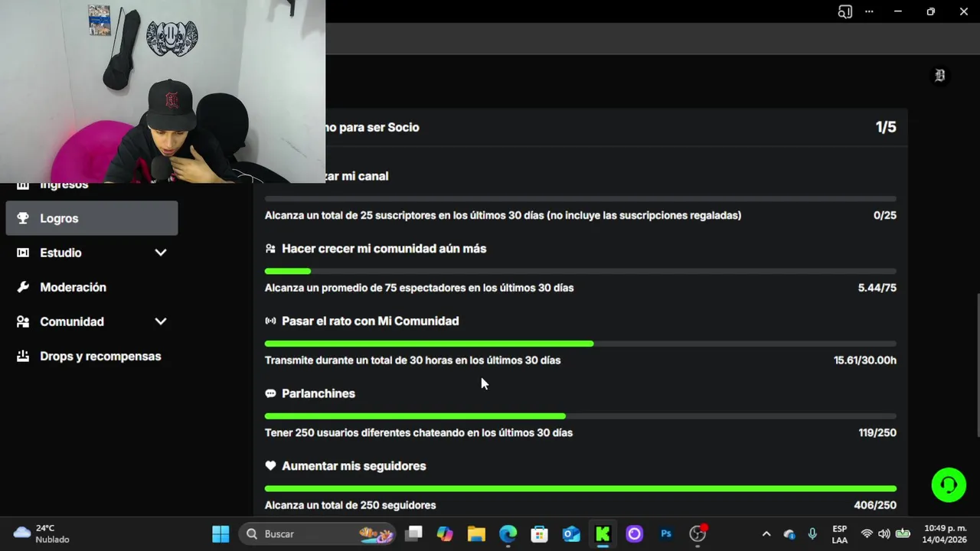Open Microsoft Store from the taskbar
Viewport: 980px width, 551px height.
pos(540,533)
